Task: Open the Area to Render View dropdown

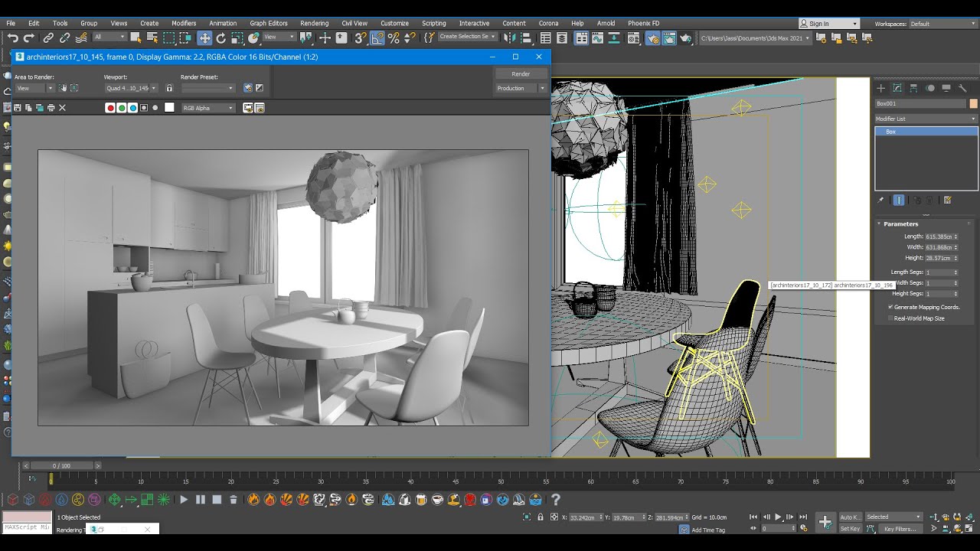Action: (34, 88)
